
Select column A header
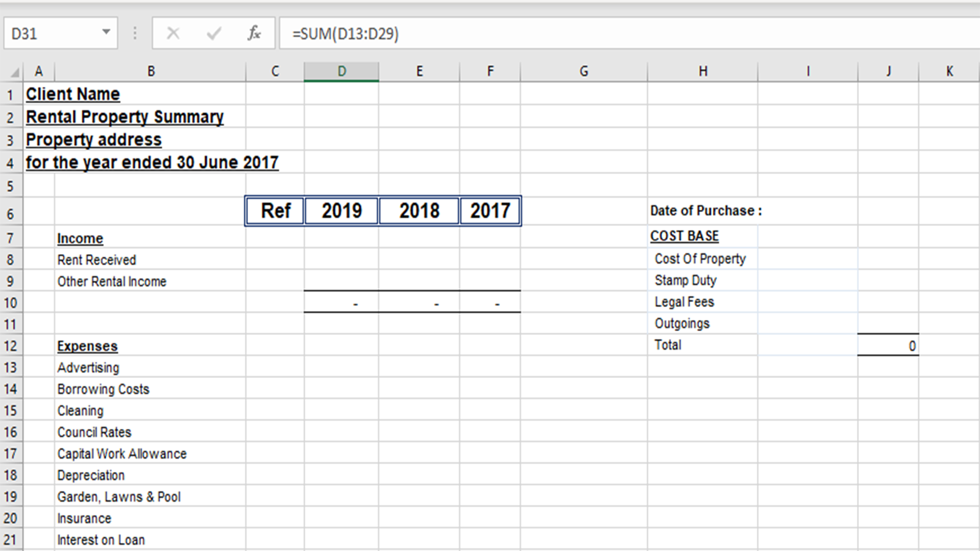pos(39,71)
